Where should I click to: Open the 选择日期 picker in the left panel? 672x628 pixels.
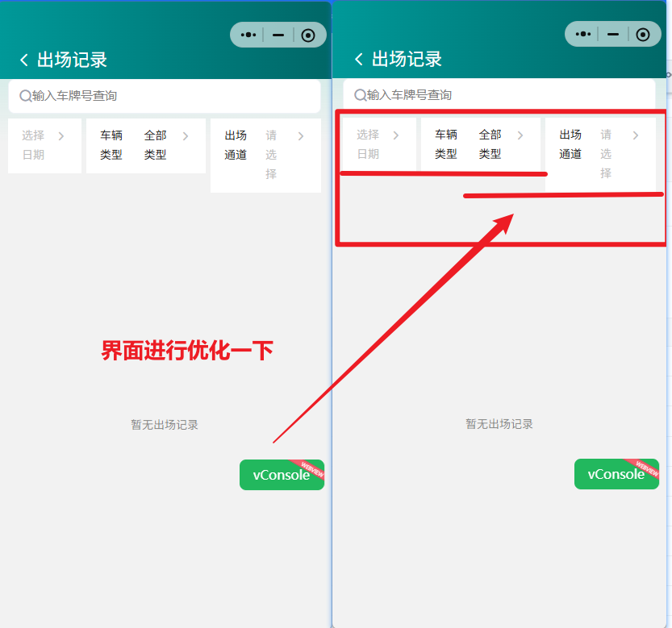tap(44, 145)
